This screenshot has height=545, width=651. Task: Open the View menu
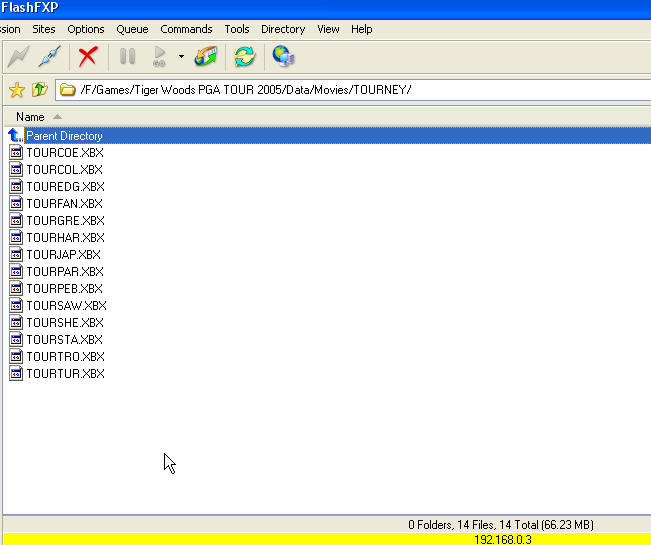point(328,29)
